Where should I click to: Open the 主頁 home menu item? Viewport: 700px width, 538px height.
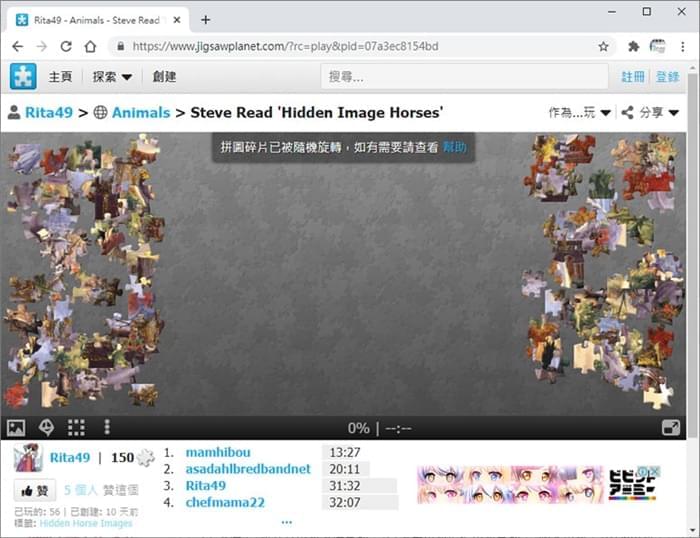pyautogui.click(x=60, y=77)
